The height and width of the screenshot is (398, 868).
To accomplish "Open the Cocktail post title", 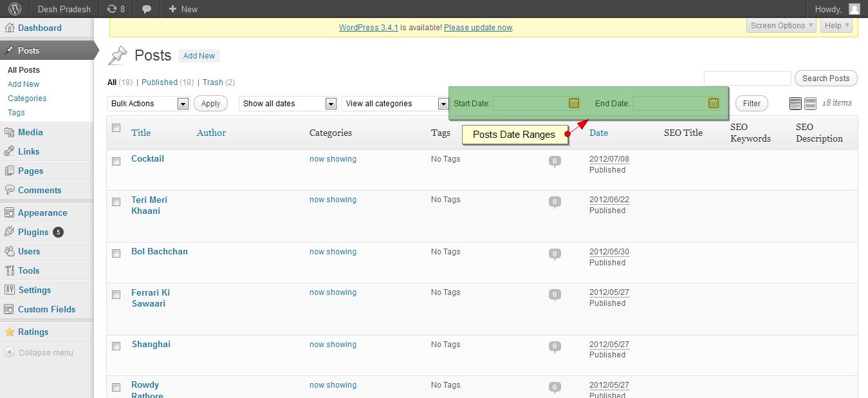I will [x=147, y=159].
